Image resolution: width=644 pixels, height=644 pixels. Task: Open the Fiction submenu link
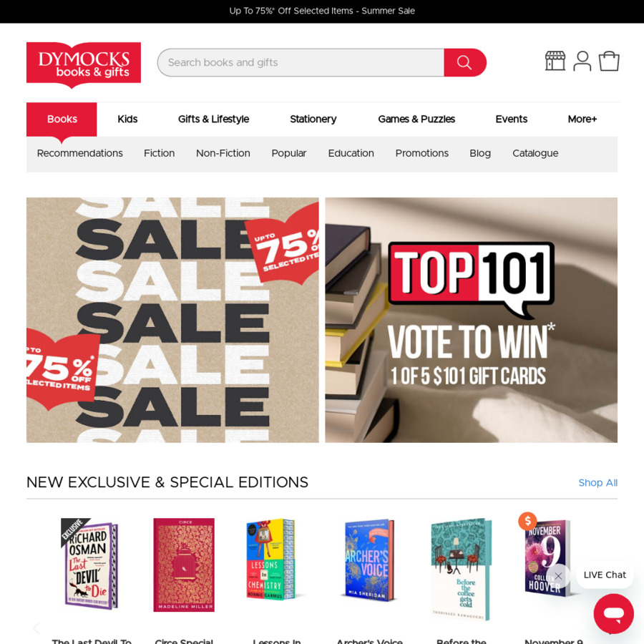point(160,153)
